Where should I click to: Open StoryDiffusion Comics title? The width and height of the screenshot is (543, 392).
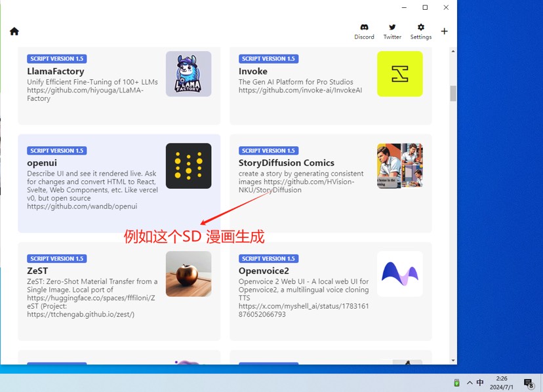[x=287, y=163]
